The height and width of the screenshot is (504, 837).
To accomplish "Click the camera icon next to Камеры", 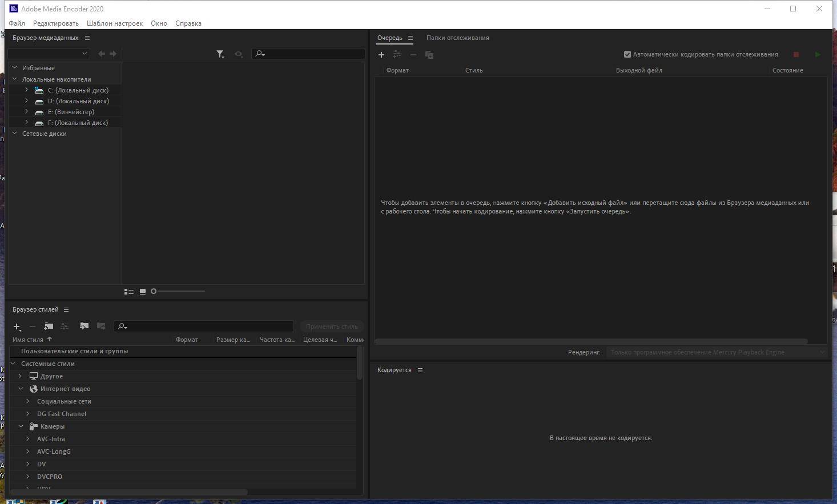I will click(x=33, y=426).
